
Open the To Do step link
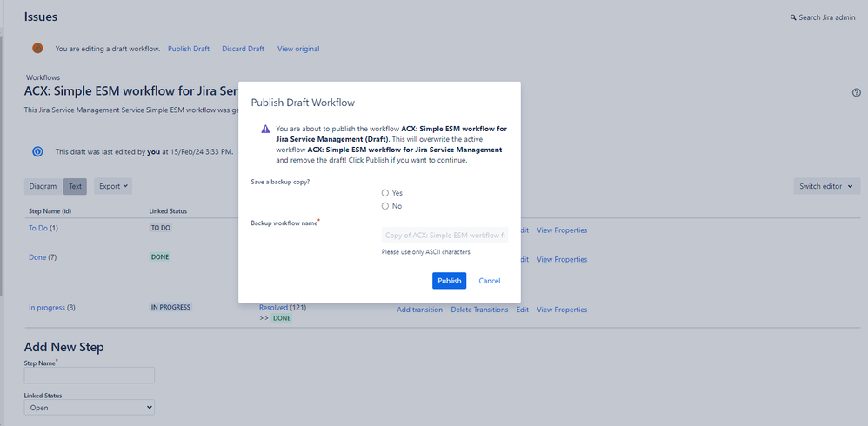pyautogui.click(x=38, y=228)
